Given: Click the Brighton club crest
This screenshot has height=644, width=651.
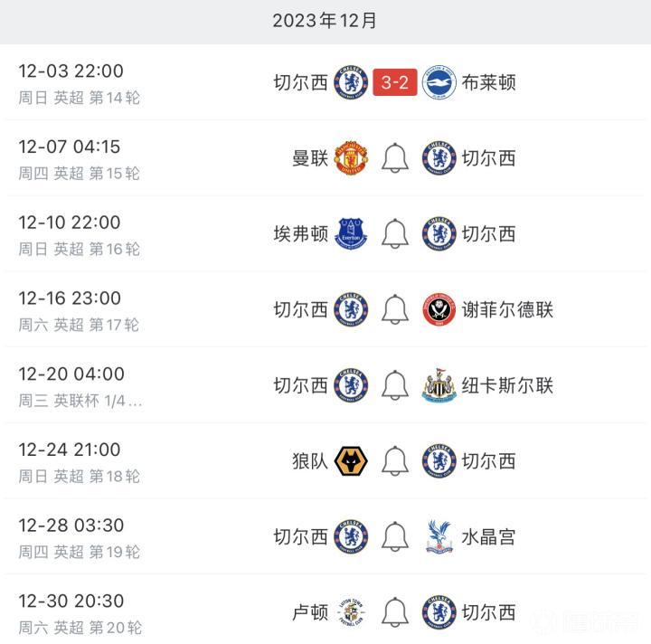Looking at the screenshot, I should coord(439,83).
